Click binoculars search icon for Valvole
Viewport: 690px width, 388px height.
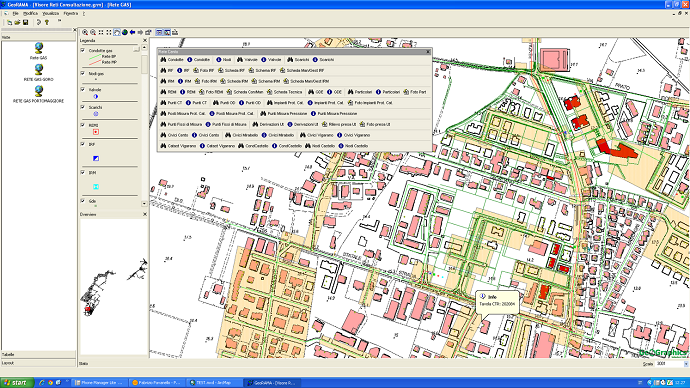240,59
